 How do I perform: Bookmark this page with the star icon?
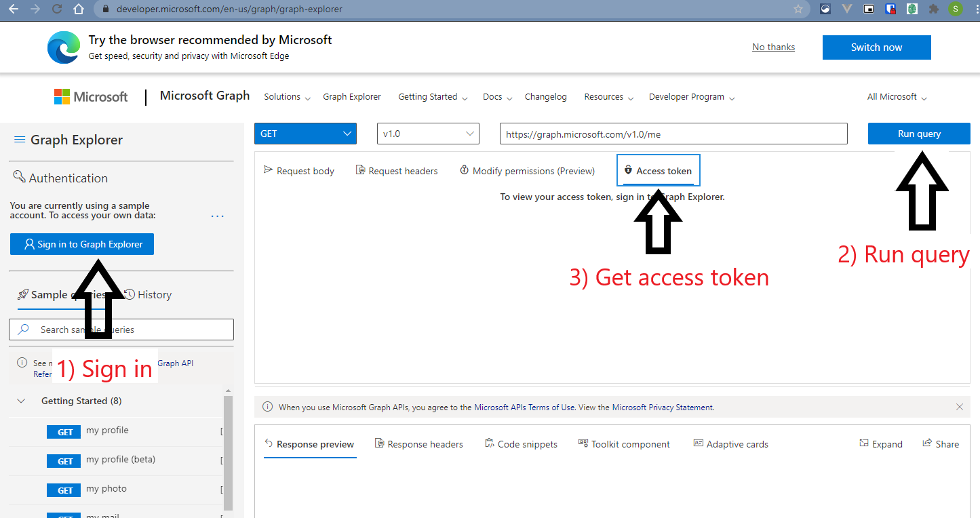point(798,9)
